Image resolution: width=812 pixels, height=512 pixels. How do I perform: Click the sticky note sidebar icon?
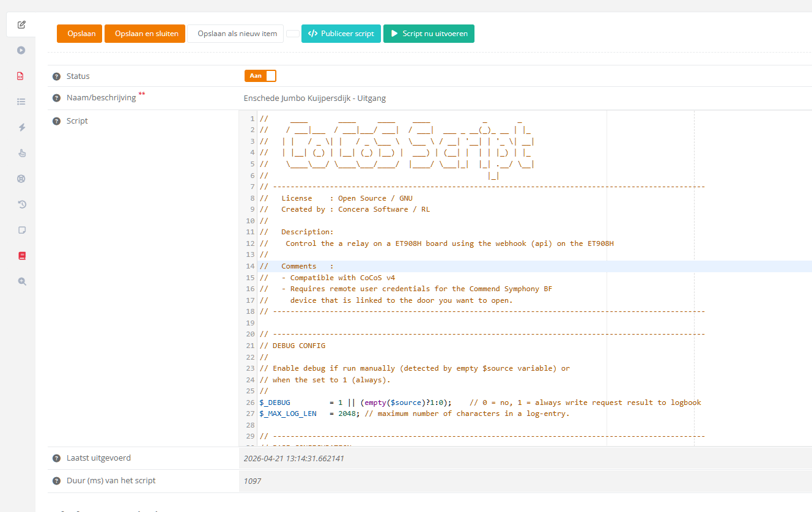[21, 230]
